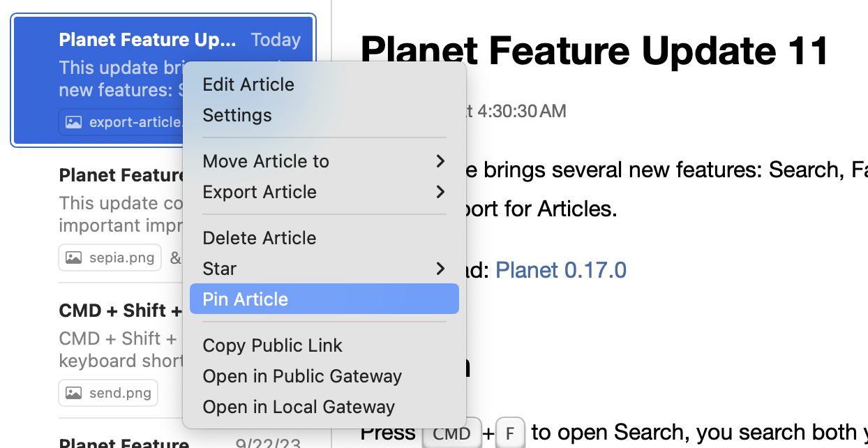Image resolution: width=868 pixels, height=448 pixels.
Task: Click the Planet Feature Update 11 heading
Action: (594, 51)
